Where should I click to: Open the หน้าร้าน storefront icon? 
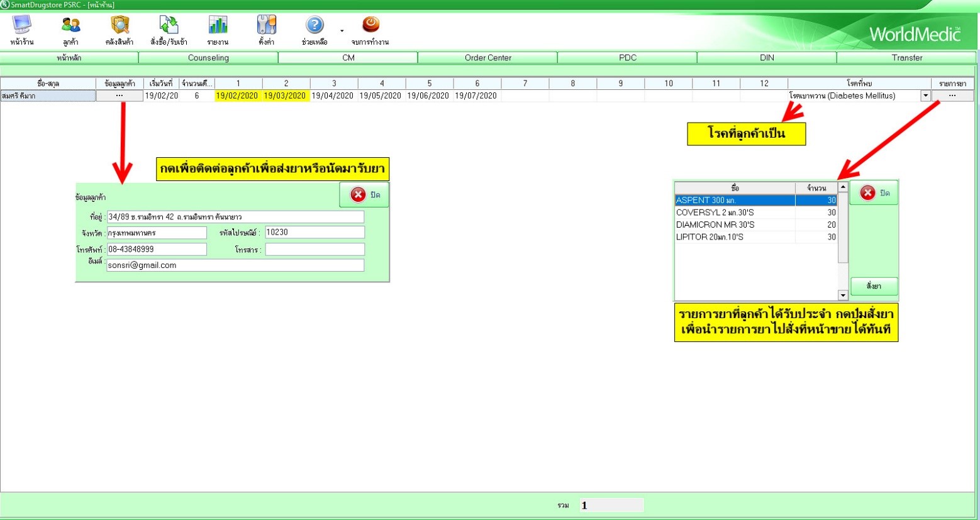click(22, 30)
